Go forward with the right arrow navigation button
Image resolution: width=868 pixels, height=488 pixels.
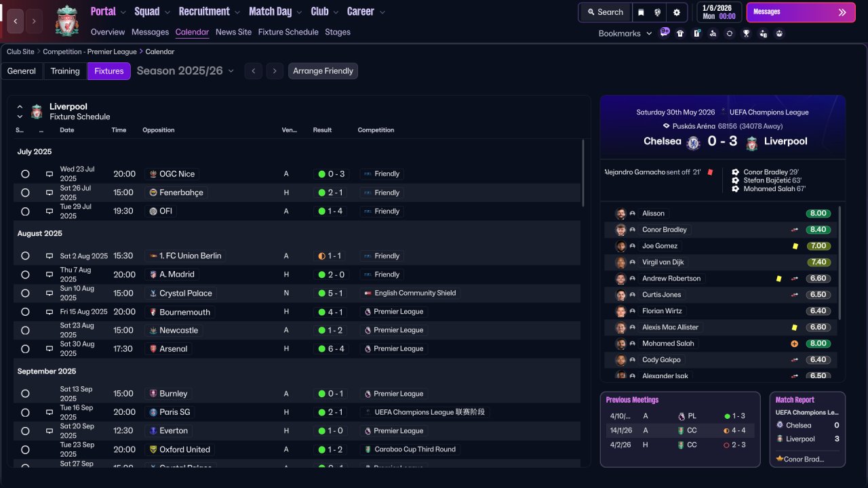click(x=35, y=21)
